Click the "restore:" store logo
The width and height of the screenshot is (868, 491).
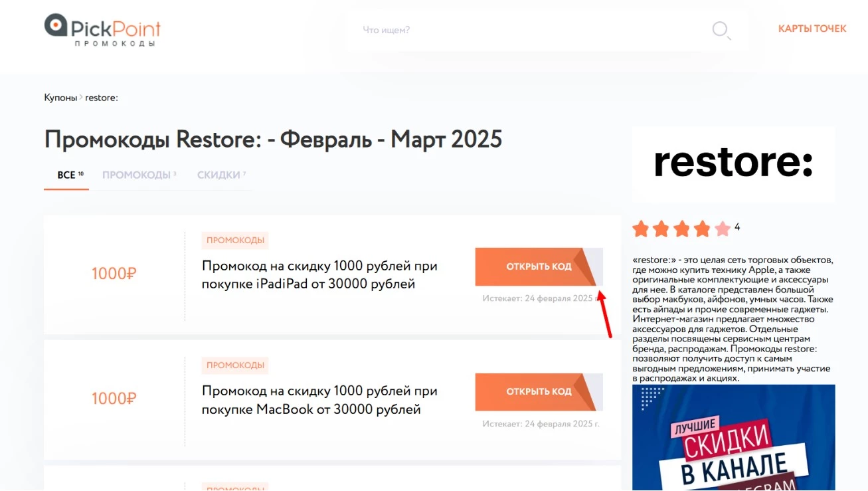pyautogui.click(x=733, y=163)
